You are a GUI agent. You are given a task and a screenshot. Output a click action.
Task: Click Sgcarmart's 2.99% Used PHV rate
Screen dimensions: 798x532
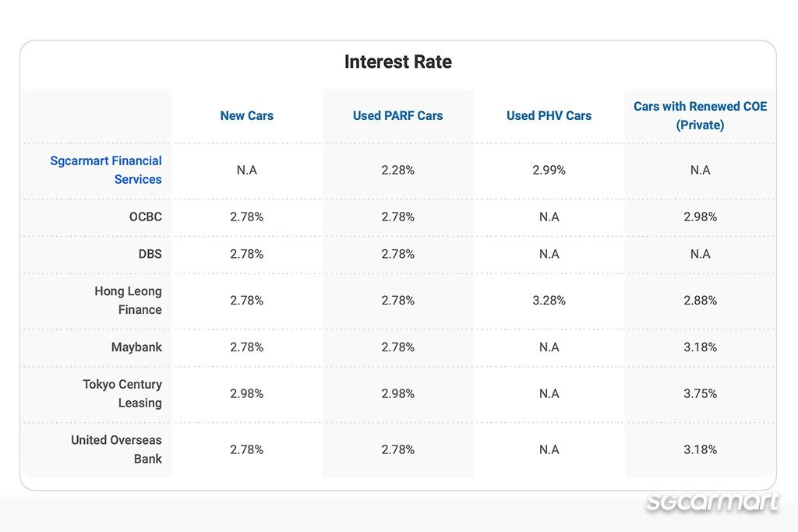coord(549,170)
